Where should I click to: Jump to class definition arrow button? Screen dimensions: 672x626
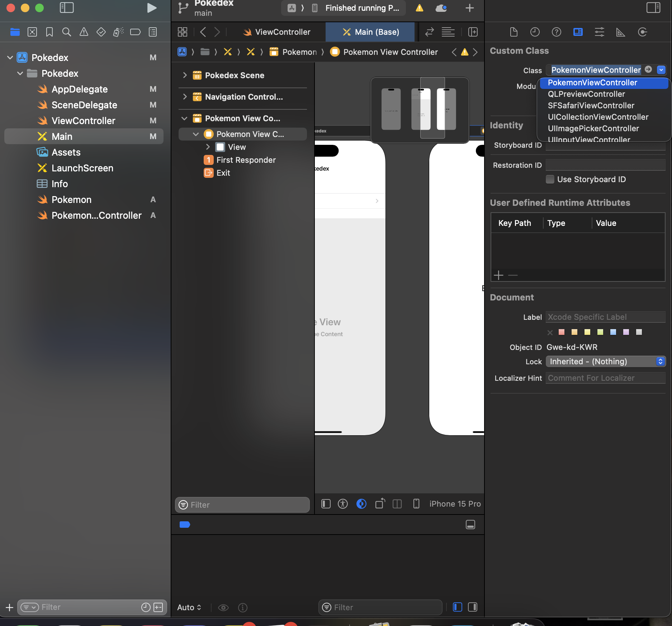pos(648,70)
